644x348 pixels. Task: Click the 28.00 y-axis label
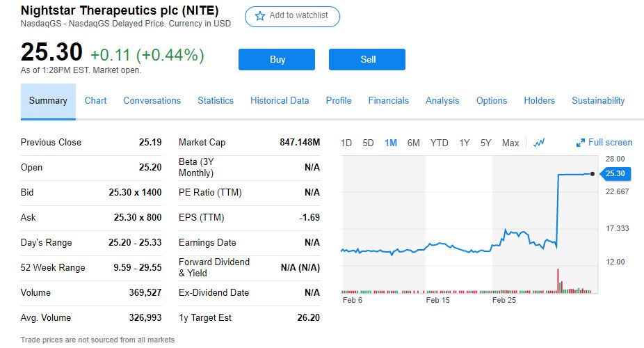click(615, 159)
